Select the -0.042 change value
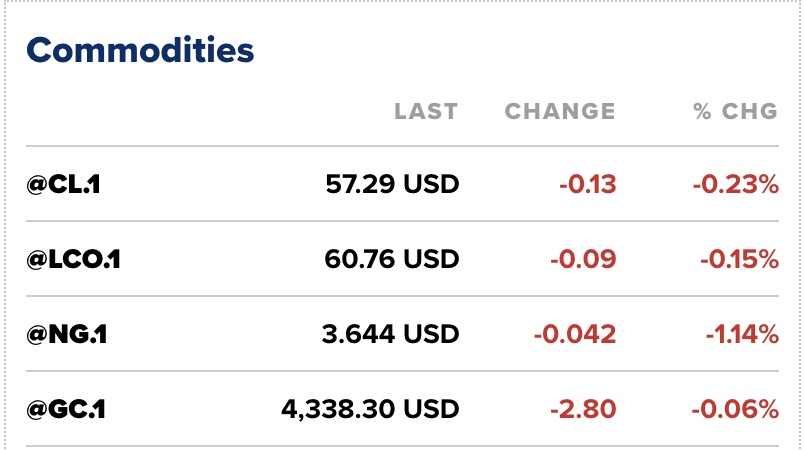Viewport: 806px width, 450px height. click(575, 334)
